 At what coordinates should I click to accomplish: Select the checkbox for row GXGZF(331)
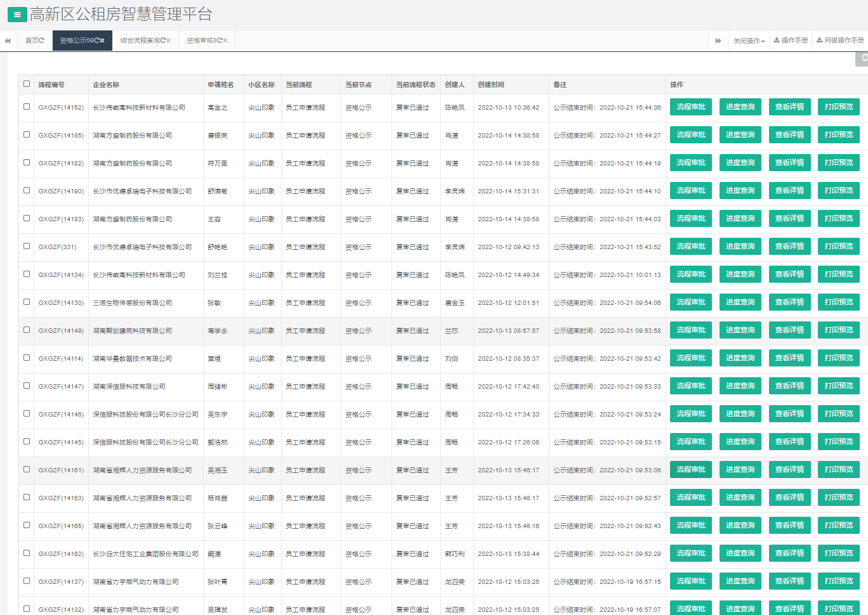(x=27, y=246)
